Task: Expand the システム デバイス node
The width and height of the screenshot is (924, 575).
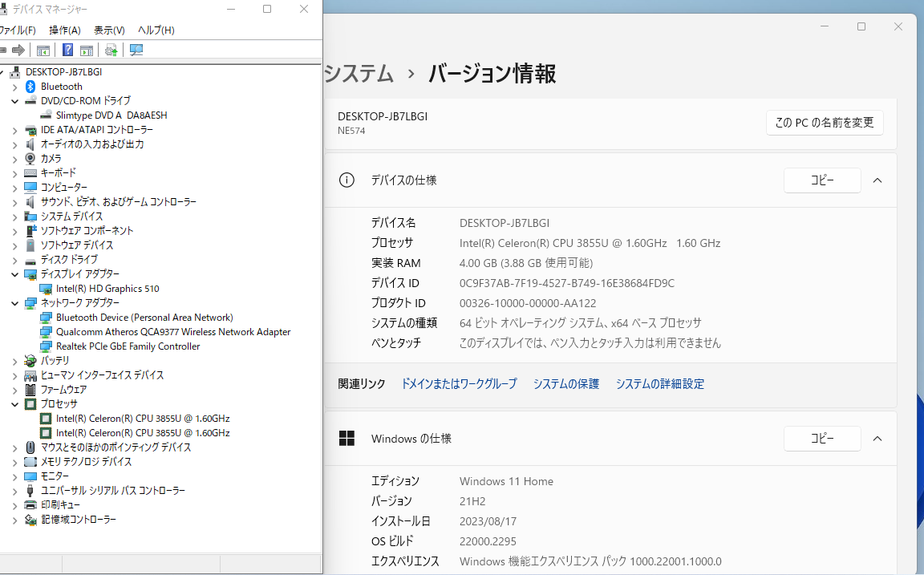Action: 14,217
